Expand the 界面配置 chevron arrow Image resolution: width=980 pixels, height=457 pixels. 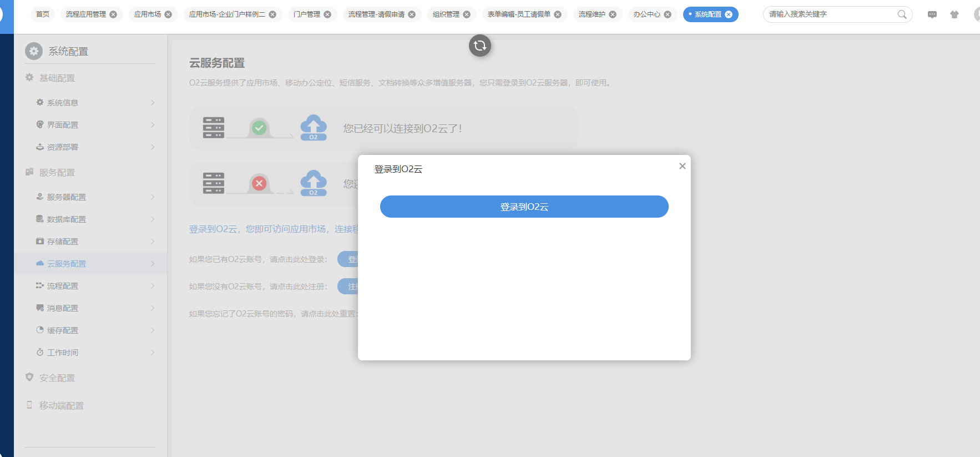(153, 125)
